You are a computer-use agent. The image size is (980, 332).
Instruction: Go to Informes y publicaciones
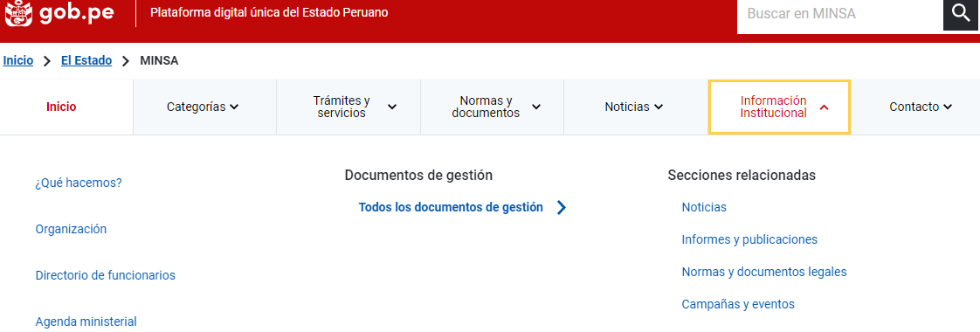(x=749, y=239)
